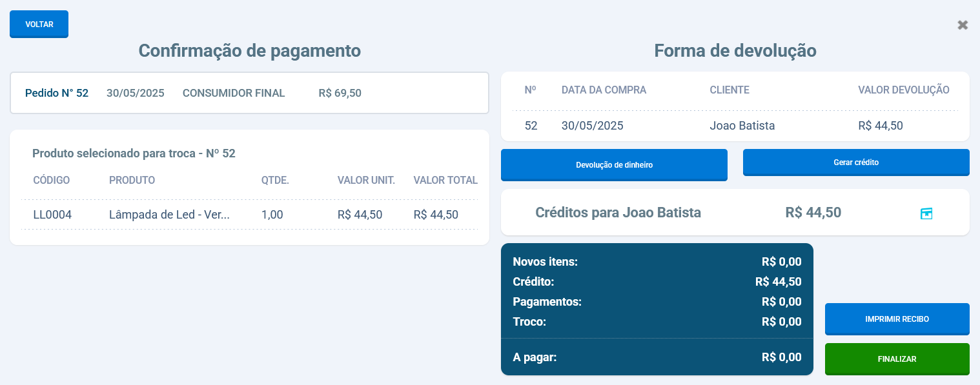Click the Novos itens row in summary
Screen dimensions: 980x385
[657, 262]
